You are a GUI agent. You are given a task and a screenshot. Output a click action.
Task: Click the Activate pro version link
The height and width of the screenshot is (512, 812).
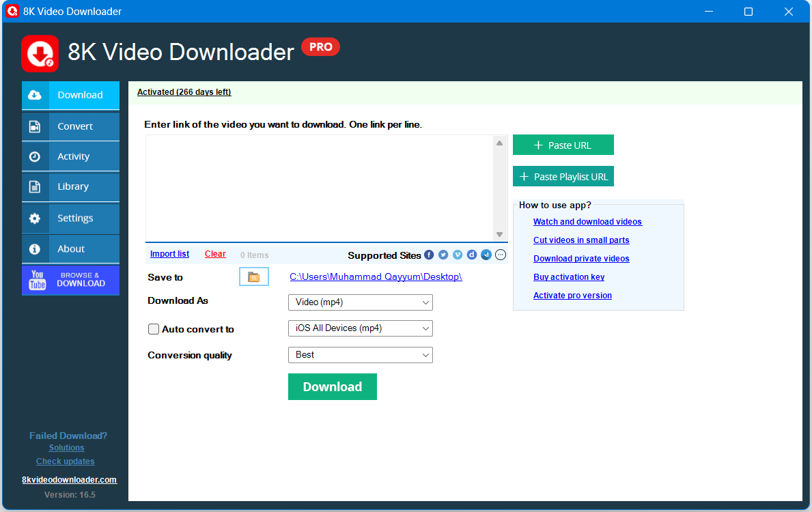coord(573,295)
